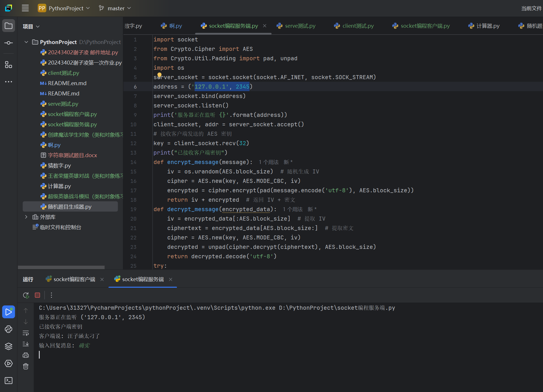Expand the 外部库 node
The height and width of the screenshot is (392, 543).
[26, 217]
